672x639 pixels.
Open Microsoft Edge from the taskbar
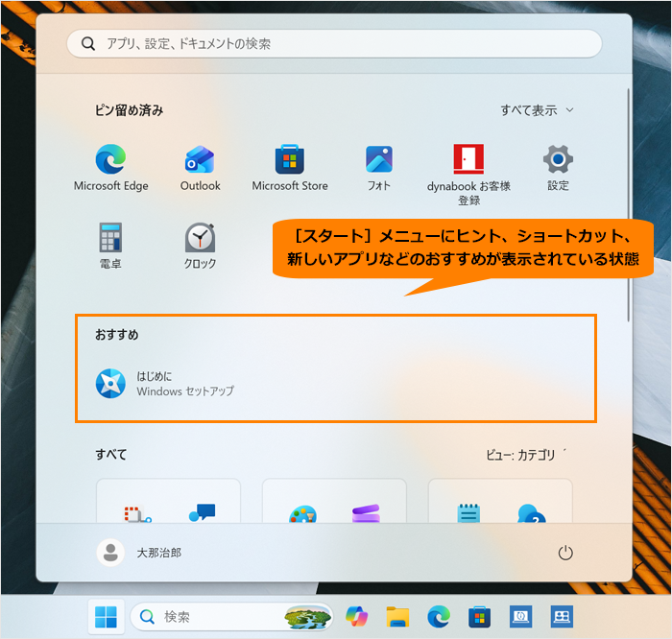pyautogui.click(x=439, y=617)
